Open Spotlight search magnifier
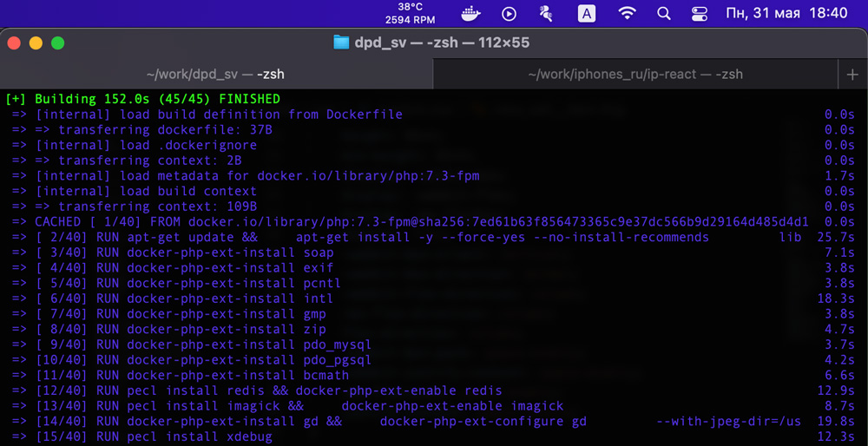 coord(664,13)
